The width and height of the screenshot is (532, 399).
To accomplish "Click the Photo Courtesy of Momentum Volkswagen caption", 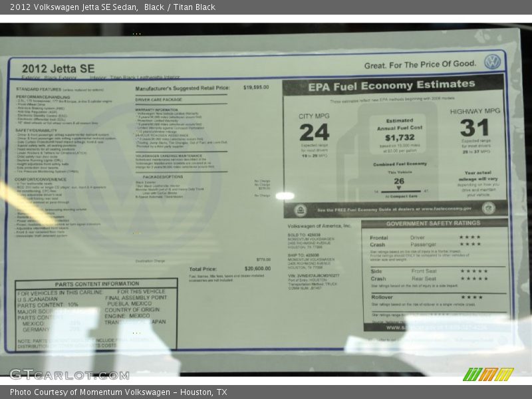I will 118,392.
